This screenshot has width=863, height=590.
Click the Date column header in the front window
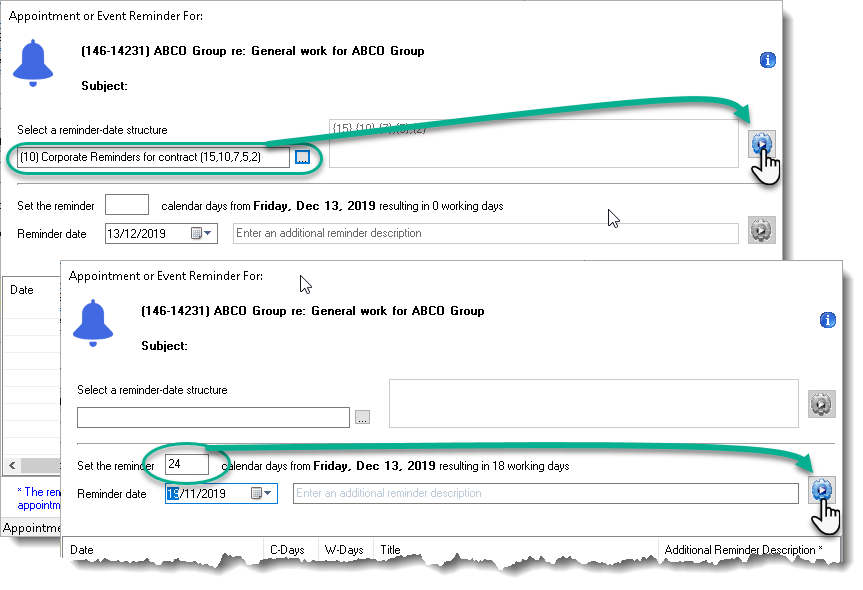pos(163,550)
